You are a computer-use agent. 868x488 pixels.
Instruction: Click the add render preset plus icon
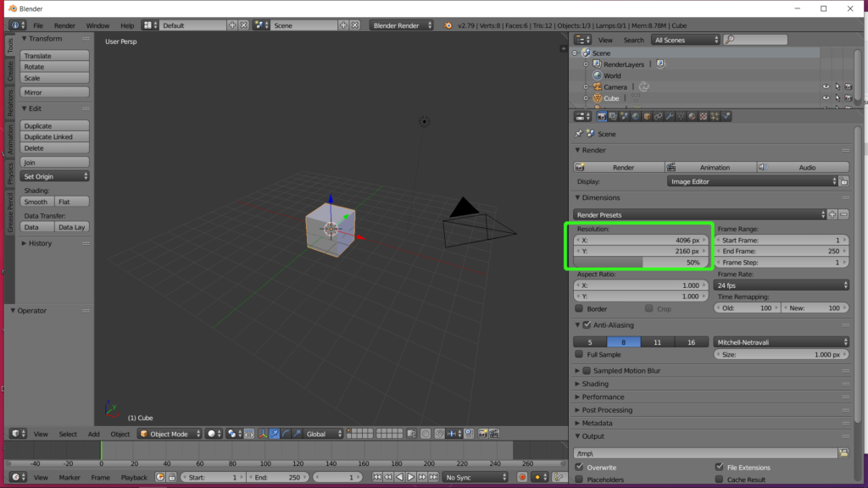pos(832,214)
